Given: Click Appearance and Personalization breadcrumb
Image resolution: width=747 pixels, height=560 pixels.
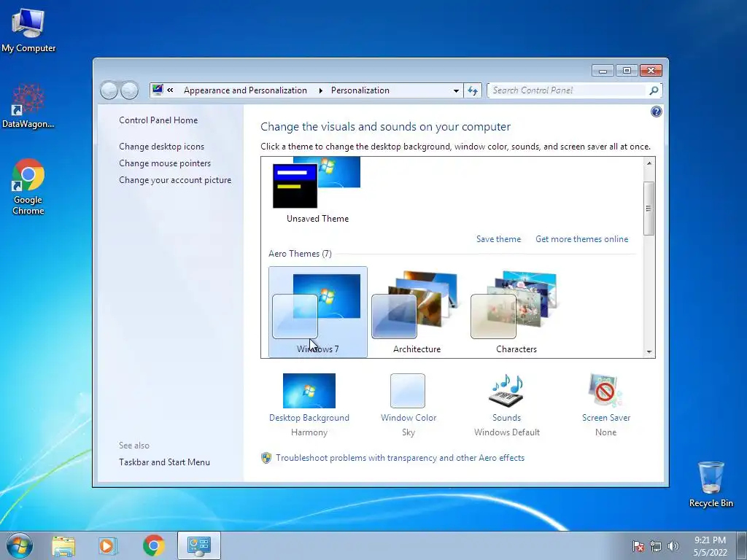Looking at the screenshot, I should [245, 90].
